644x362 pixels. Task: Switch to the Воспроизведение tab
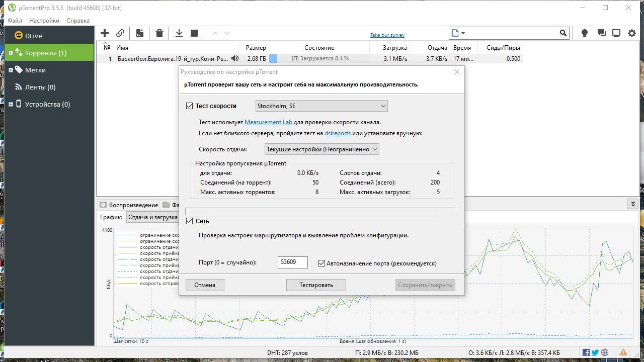129,205
